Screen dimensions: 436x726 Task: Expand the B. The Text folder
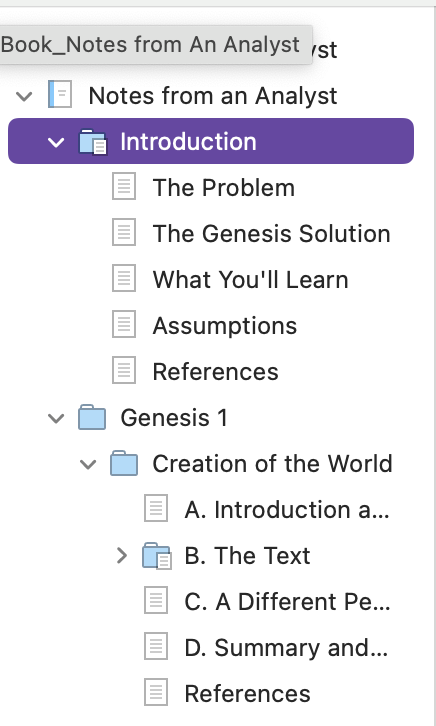coord(122,556)
